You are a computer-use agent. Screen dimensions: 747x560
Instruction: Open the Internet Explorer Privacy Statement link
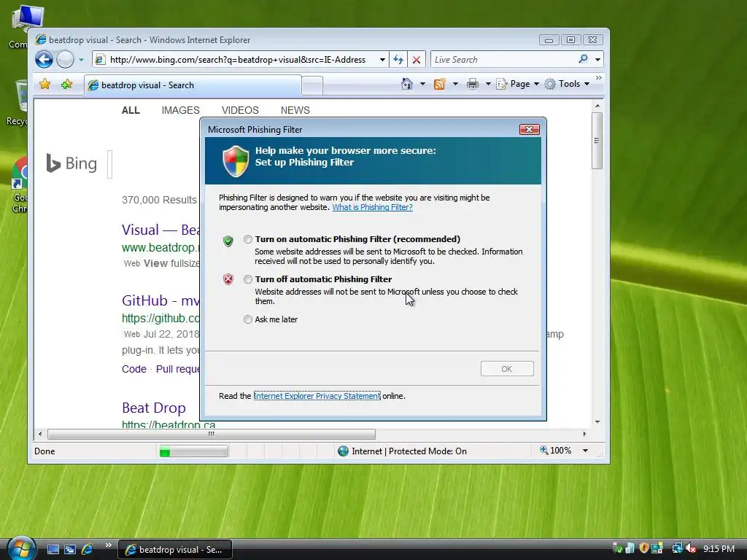[317, 396]
